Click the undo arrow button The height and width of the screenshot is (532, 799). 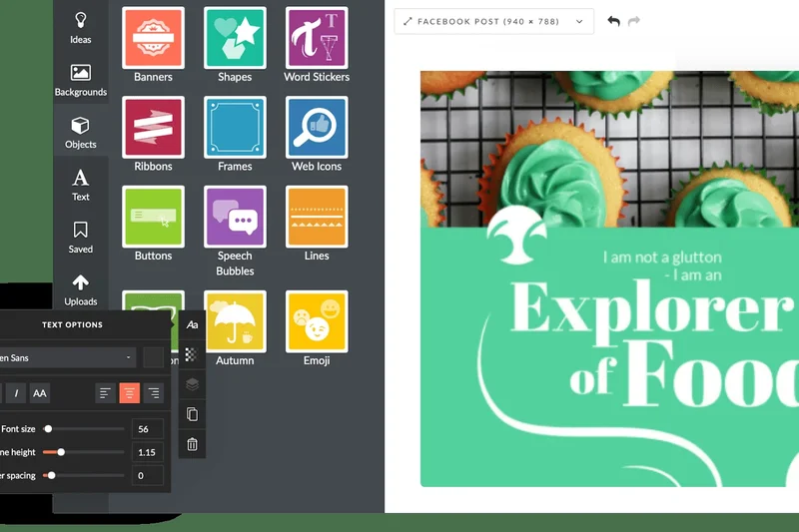pyautogui.click(x=613, y=21)
